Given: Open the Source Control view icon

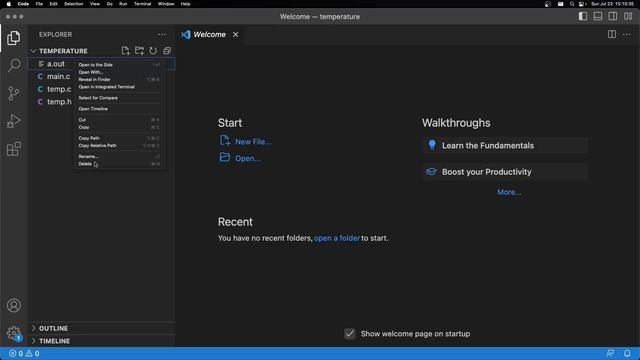Looking at the screenshot, I should (x=13, y=93).
